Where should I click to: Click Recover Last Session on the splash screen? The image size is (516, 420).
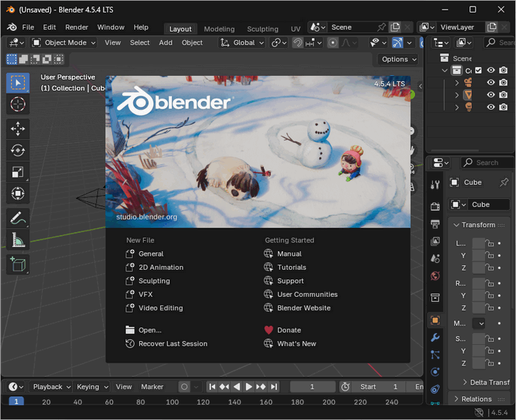point(172,343)
